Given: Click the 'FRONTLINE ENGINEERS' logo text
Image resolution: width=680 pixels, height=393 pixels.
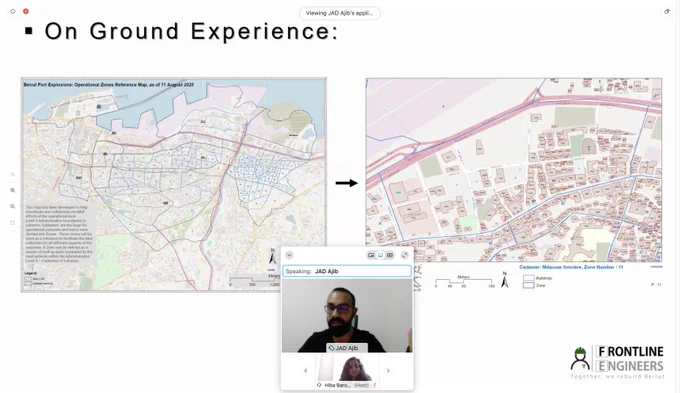Looking at the screenshot, I should [630, 358].
